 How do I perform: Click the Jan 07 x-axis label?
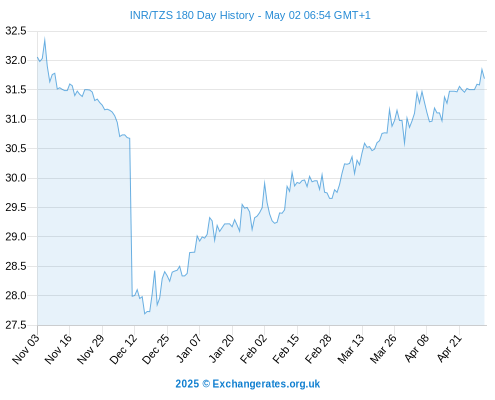click(188, 348)
